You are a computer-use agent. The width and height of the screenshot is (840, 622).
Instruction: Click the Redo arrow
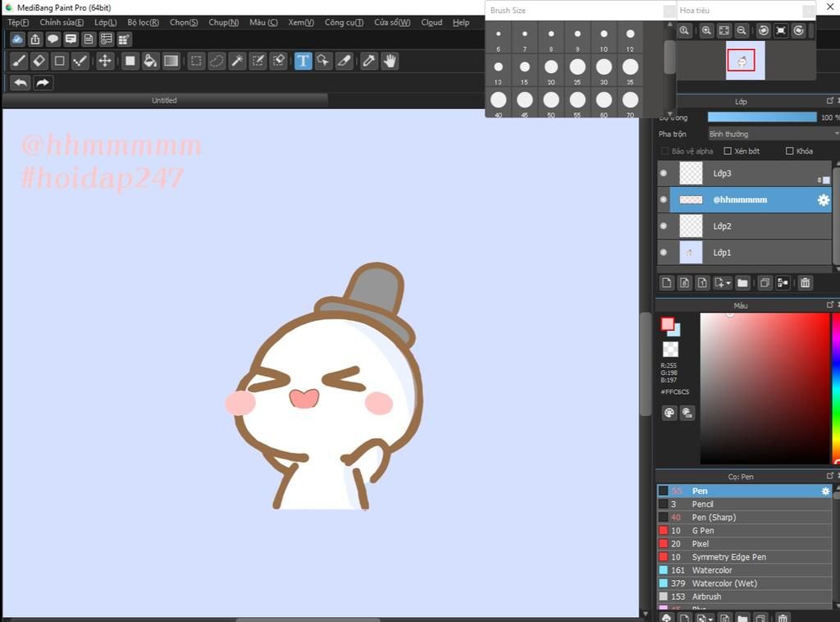43,83
